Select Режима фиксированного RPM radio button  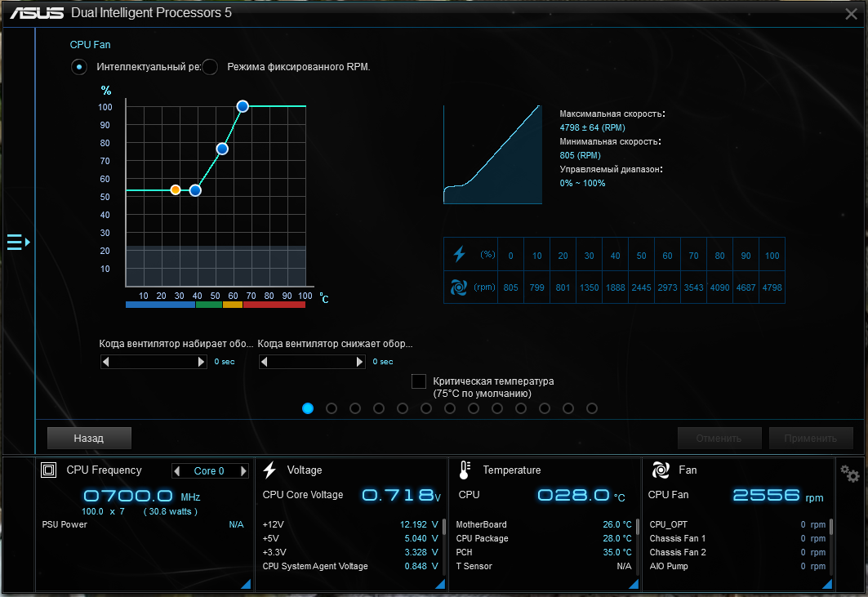point(210,67)
